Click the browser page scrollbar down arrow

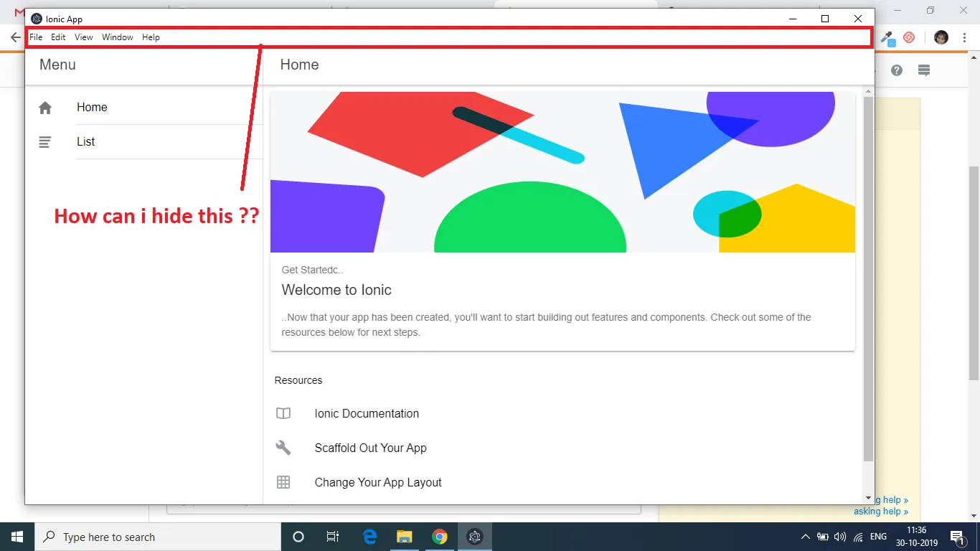point(974,517)
